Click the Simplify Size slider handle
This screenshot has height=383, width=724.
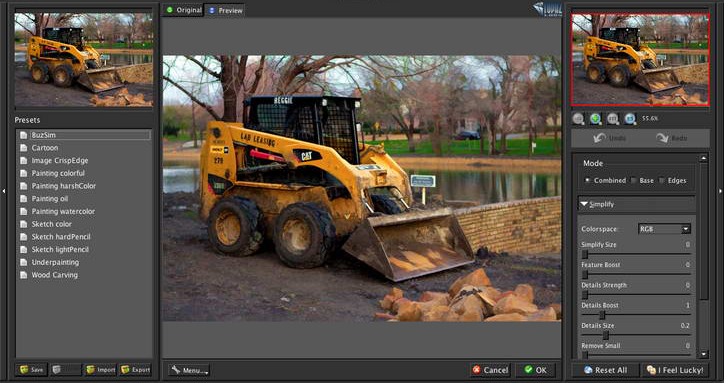(x=585, y=254)
